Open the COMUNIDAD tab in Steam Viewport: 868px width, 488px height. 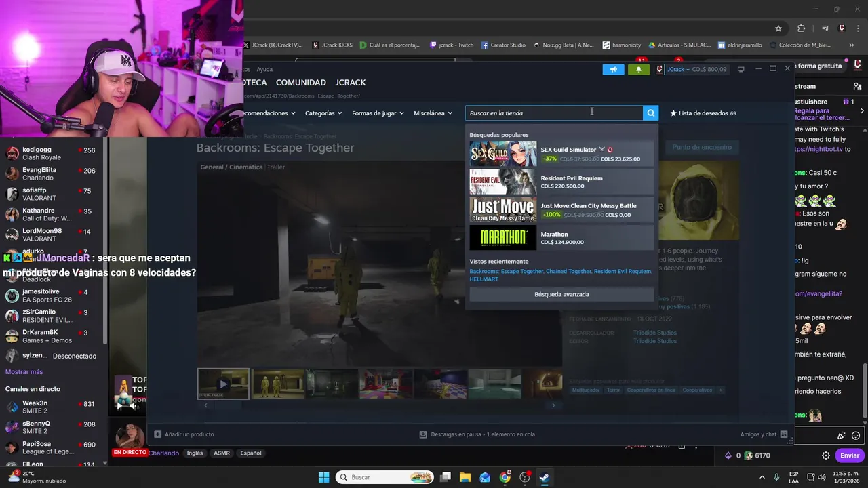click(300, 83)
